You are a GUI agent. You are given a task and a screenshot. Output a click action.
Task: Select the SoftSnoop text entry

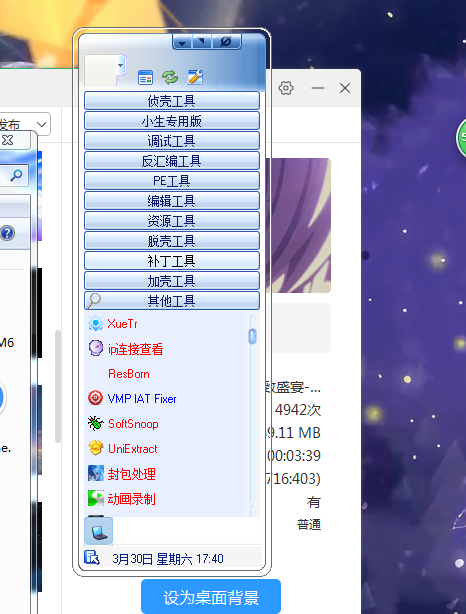[x=133, y=424]
